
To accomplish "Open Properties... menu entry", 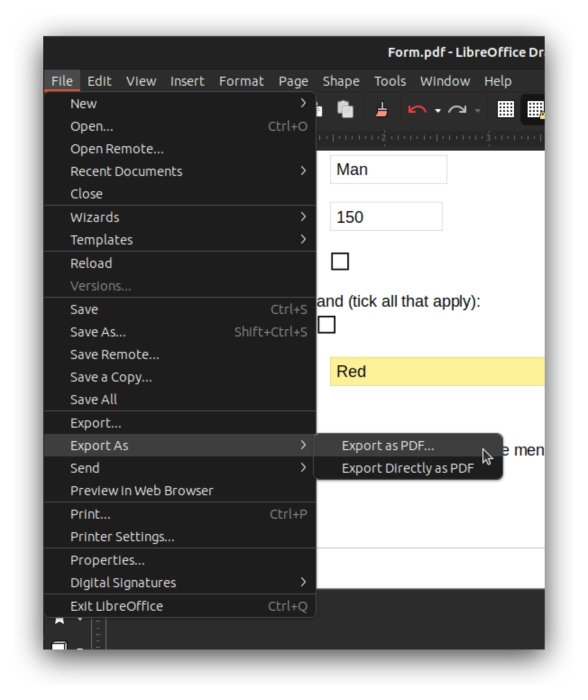I will (x=180, y=560).
